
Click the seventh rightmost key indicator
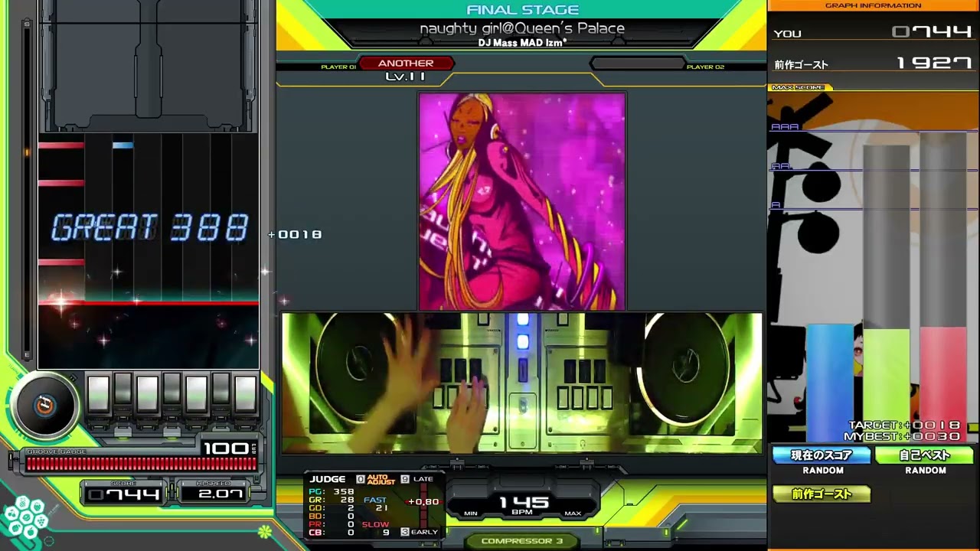[245, 395]
